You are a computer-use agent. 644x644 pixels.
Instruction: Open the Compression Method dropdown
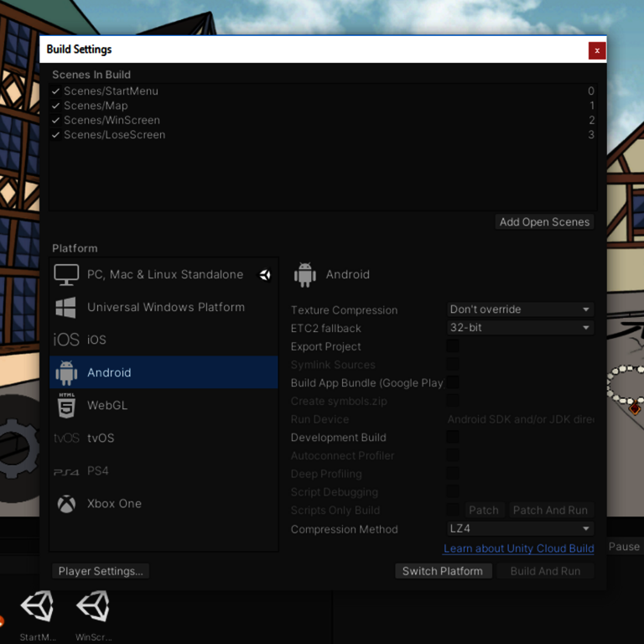pos(520,528)
